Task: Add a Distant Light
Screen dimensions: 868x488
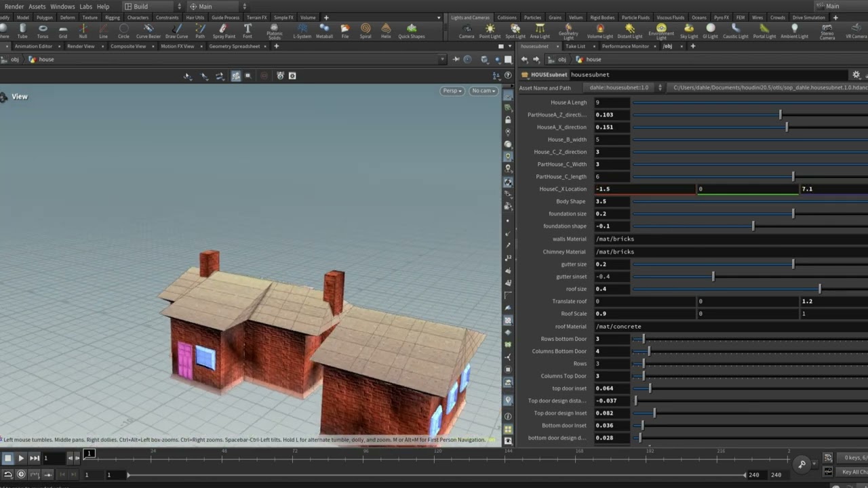Action: click(x=630, y=30)
